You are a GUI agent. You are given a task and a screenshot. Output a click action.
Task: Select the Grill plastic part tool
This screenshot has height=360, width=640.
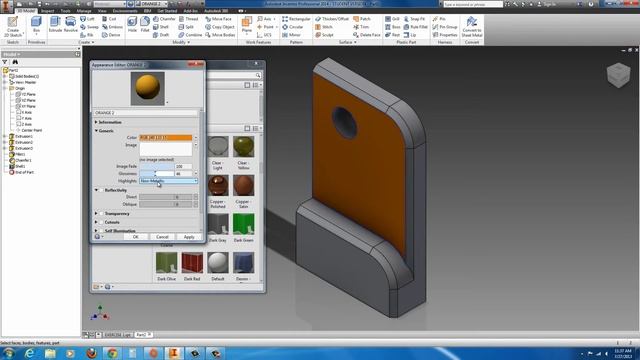tap(393, 19)
